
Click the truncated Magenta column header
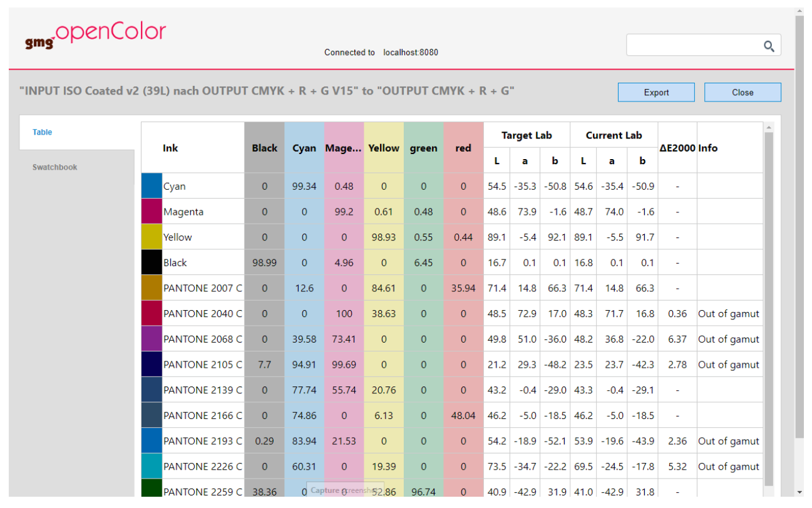point(344,148)
